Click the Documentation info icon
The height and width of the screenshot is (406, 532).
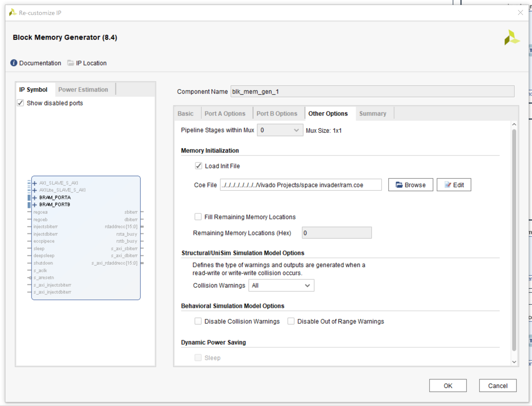pos(14,63)
